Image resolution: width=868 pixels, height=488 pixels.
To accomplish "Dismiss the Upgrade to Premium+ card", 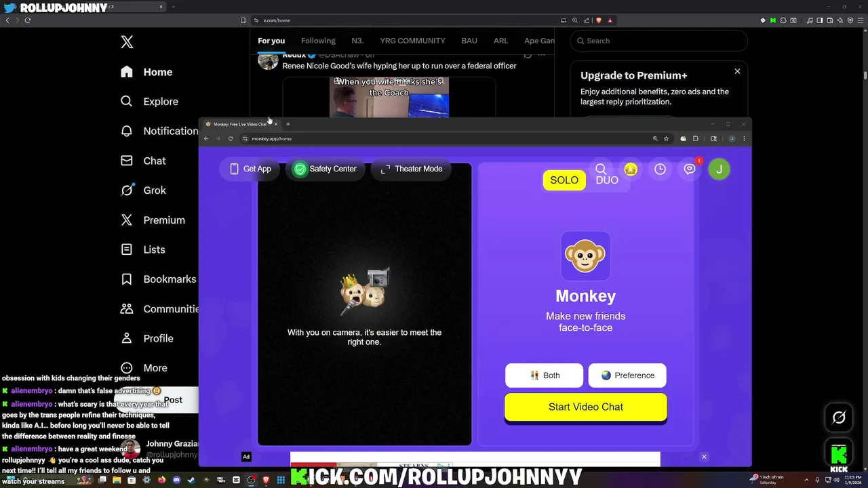I will pos(737,71).
